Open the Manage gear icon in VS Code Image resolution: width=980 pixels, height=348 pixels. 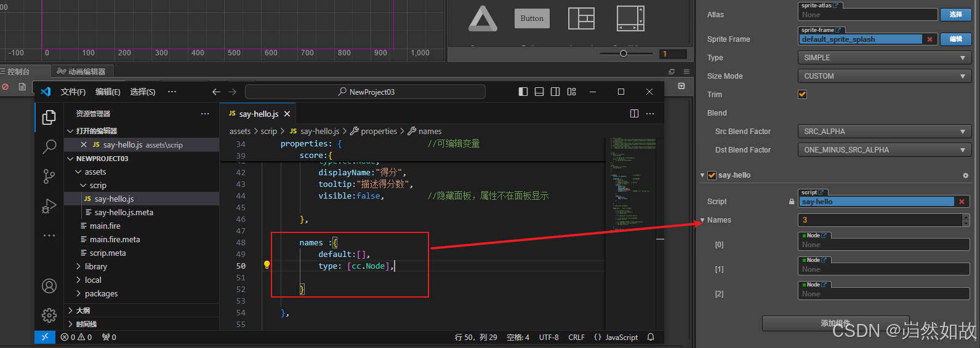tap(49, 315)
